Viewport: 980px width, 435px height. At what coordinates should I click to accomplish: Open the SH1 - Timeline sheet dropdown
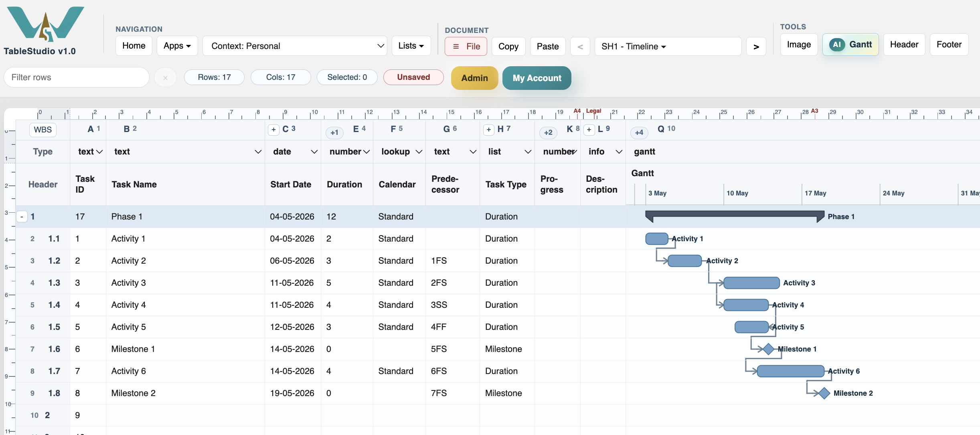[x=668, y=47]
